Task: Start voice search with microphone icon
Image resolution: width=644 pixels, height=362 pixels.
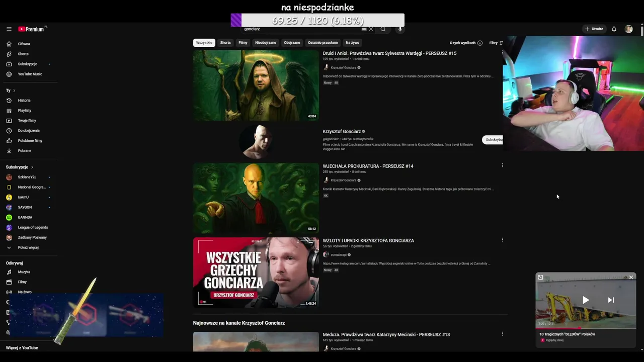Action: pyautogui.click(x=400, y=29)
